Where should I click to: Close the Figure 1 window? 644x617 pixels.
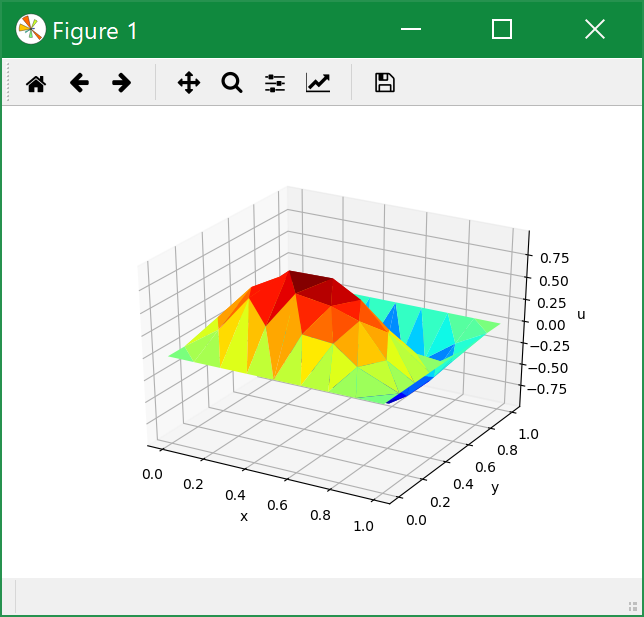[595, 30]
